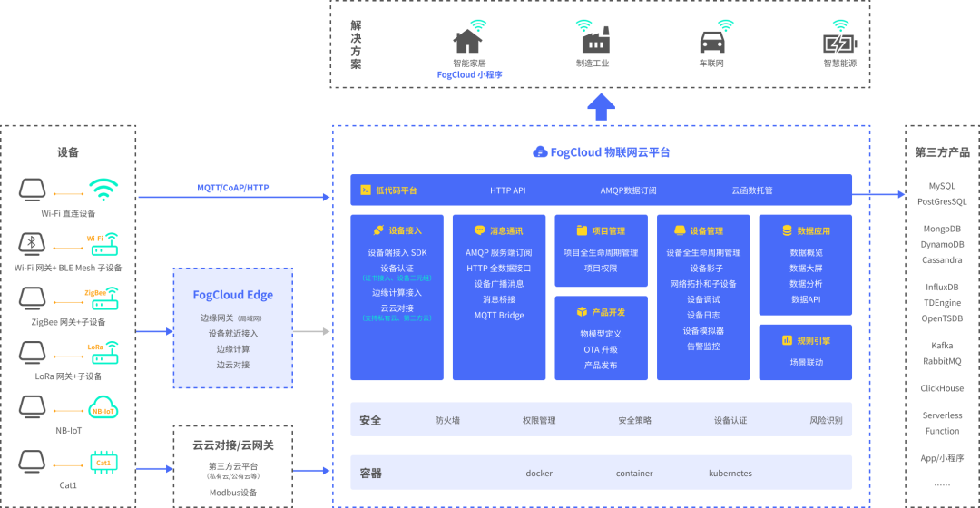Click the green Wi-Fi direct device icon

pyautogui.click(x=103, y=190)
